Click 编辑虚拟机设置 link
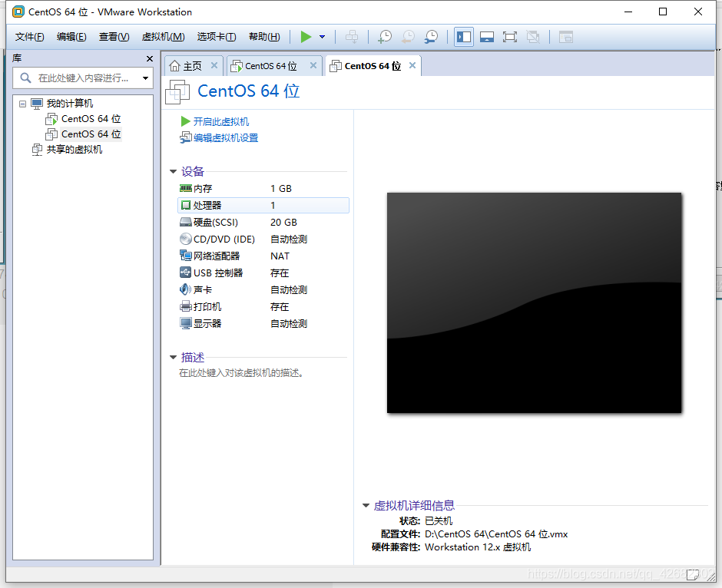The height and width of the screenshot is (588, 722). pyautogui.click(x=226, y=138)
